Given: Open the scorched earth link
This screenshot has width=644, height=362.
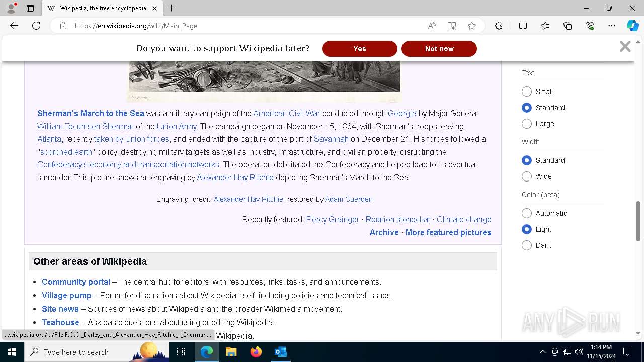Looking at the screenshot, I should pos(66,152).
